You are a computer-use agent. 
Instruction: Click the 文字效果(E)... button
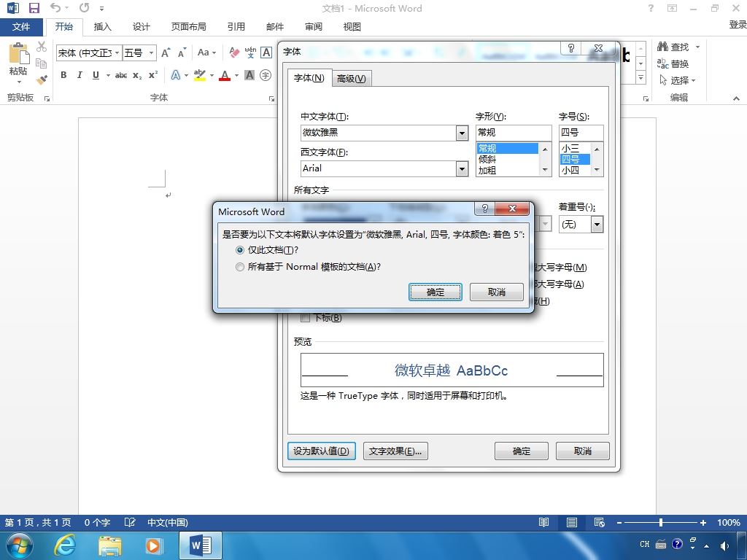point(395,451)
